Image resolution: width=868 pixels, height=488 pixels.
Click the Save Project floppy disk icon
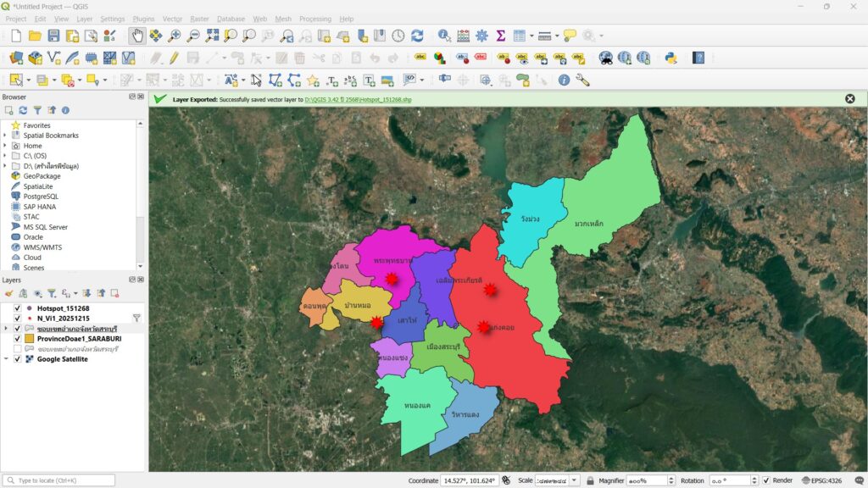pyautogui.click(x=53, y=36)
